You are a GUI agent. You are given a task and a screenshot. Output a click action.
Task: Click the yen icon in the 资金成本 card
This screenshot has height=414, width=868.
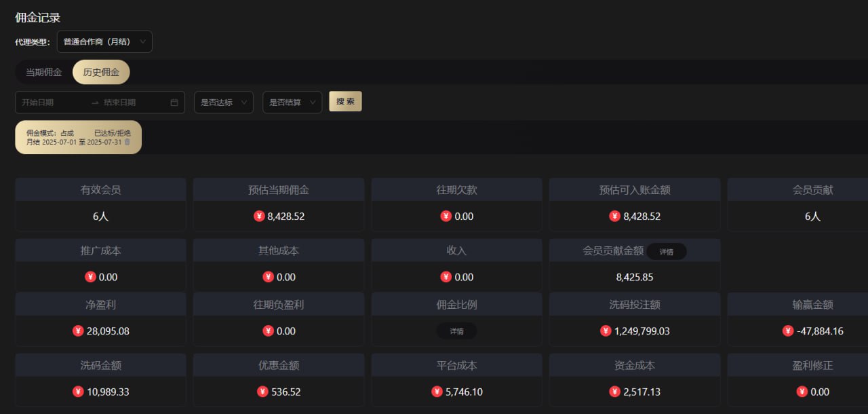pyautogui.click(x=615, y=392)
